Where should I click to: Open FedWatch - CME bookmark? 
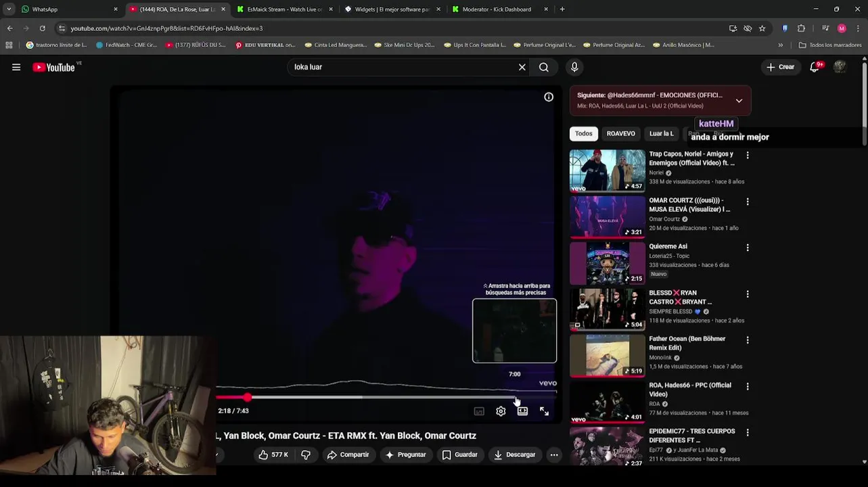[127, 45]
